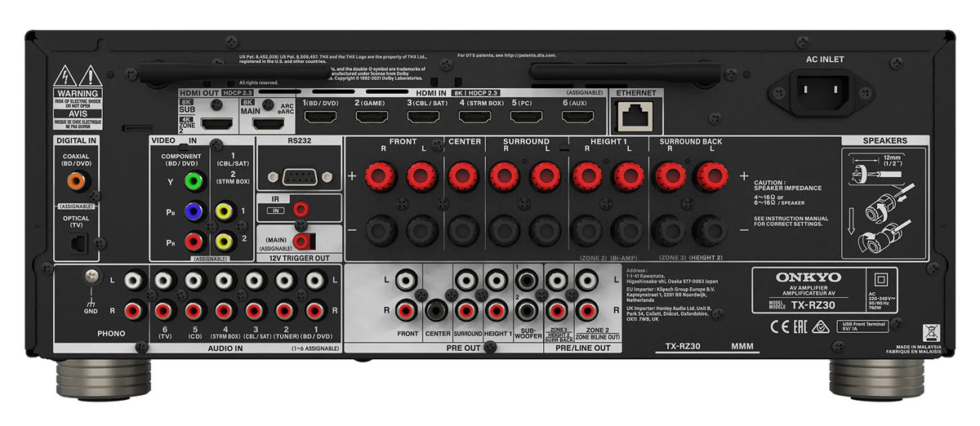Click AUDIO IN 3 (CBL/SAT) red jack
This screenshot has height=426, width=980.
pos(254,311)
